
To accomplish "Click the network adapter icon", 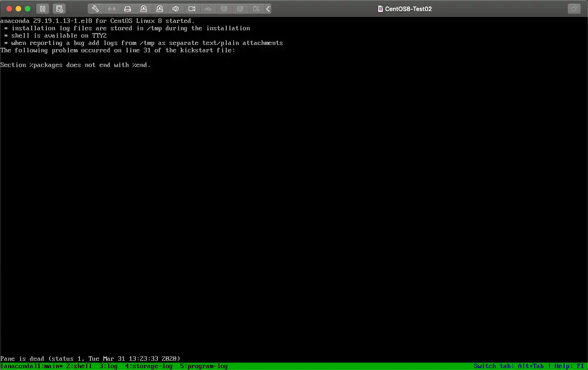I will (112, 9).
